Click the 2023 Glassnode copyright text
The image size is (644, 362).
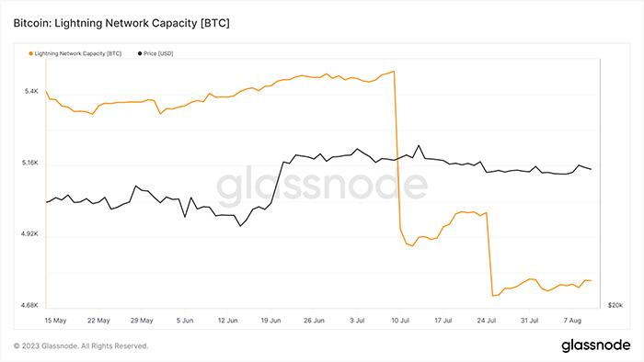pos(81,346)
